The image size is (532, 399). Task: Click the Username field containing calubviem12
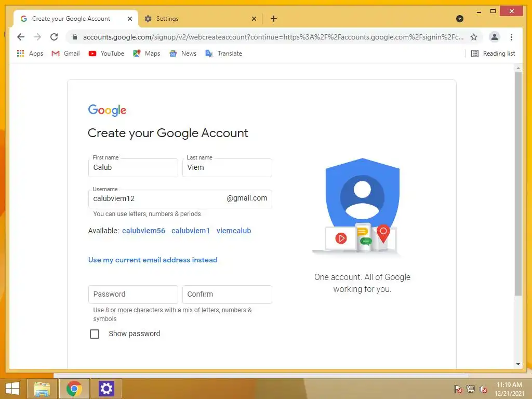(180, 199)
